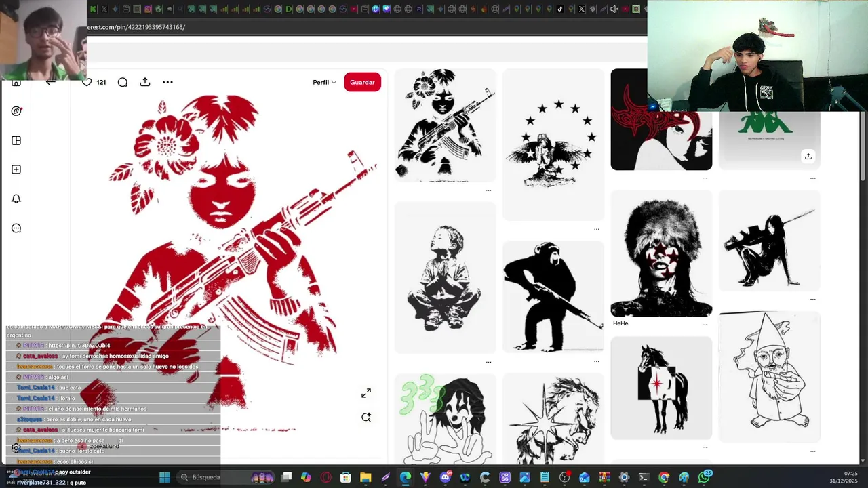Open more options under the rifle girl thumbnail
Image resolution: width=868 pixels, height=488 pixels.
pyautogui.click(x=488, y=190)
